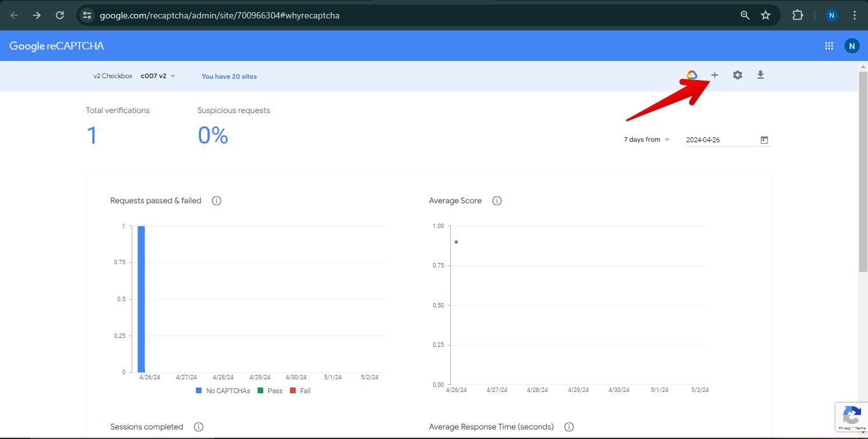Open the browser extensions puzzle icon
868x439 pixels.
(797, 15)
